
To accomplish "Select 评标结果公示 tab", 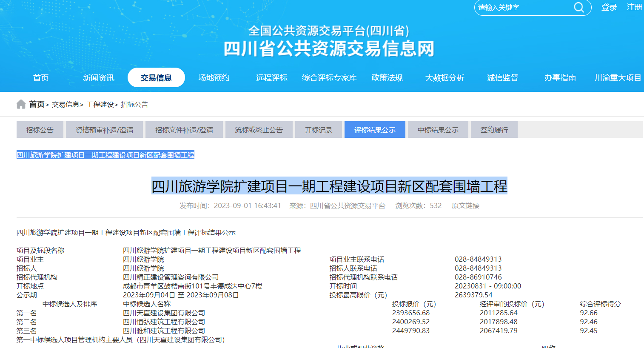I will (x=375, y=130).
